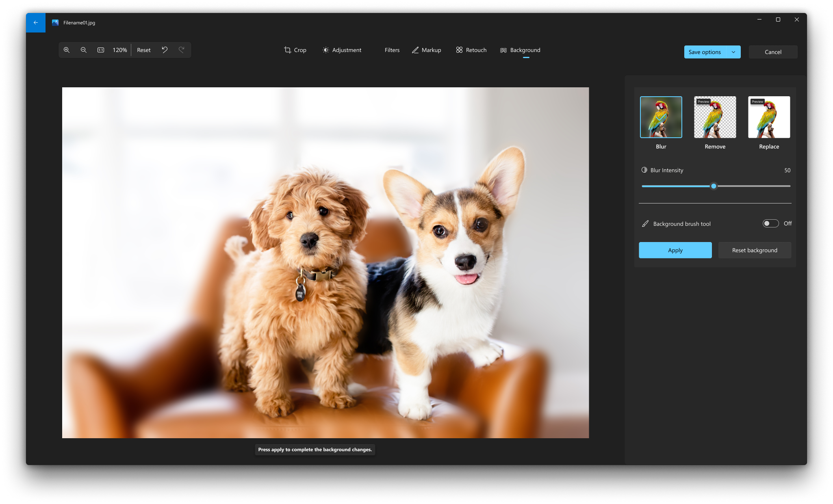Click the redo arrow icon
The width and height of the screenshot is (833, 504).
click(182, 49)
